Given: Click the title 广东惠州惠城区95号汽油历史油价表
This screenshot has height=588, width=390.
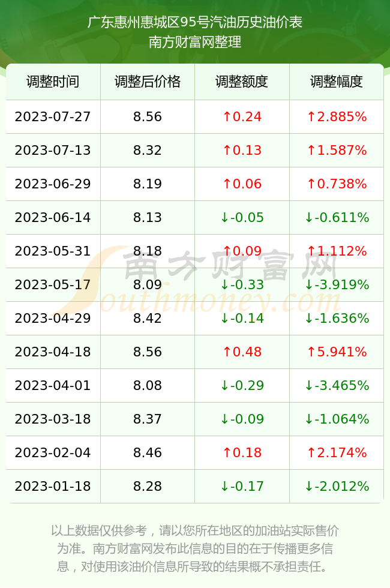Looking at the screenshot, I should [194, 22].
